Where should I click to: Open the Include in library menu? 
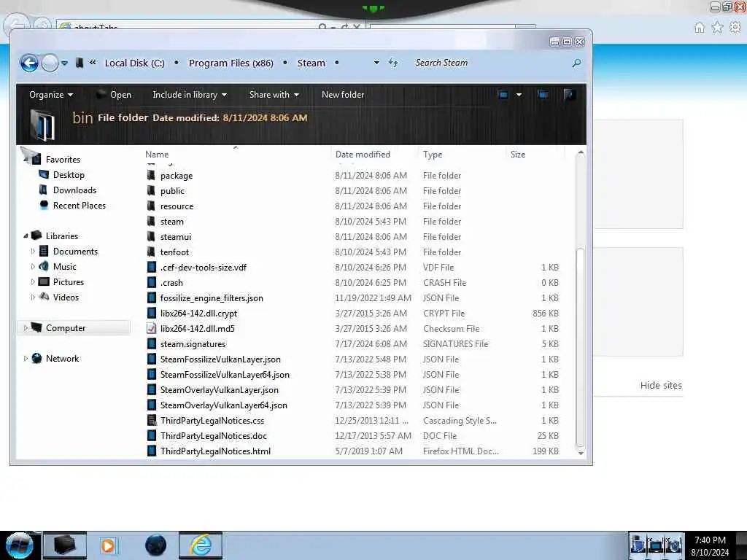(190, 95)
